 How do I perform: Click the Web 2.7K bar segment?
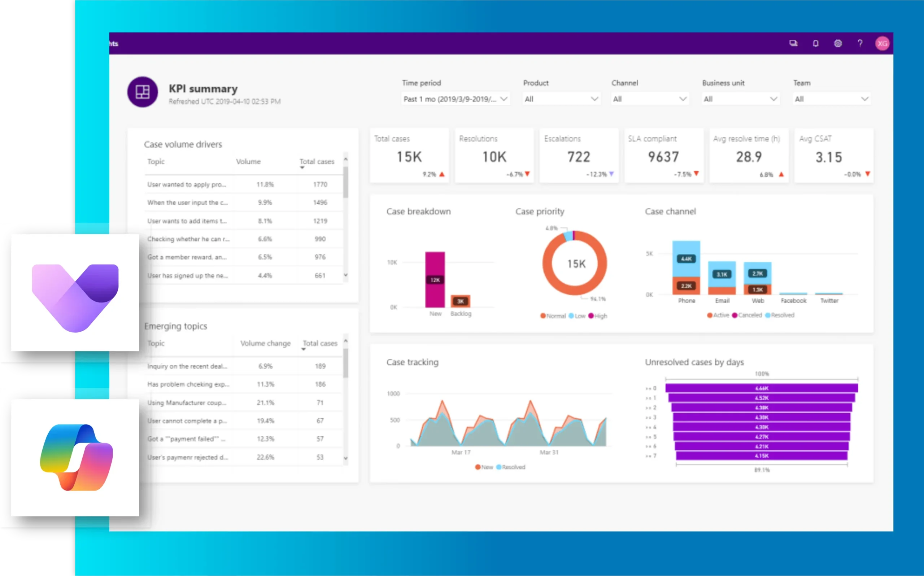[758, 274]
